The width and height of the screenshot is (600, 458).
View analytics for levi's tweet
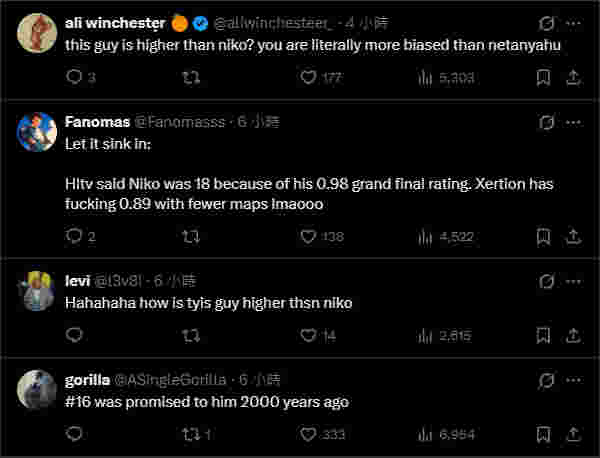(425, 336)
